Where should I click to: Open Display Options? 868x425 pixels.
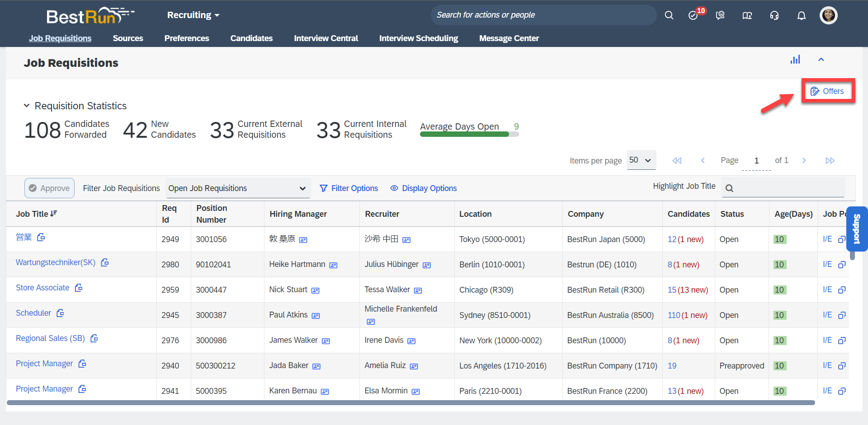point(424,188)
